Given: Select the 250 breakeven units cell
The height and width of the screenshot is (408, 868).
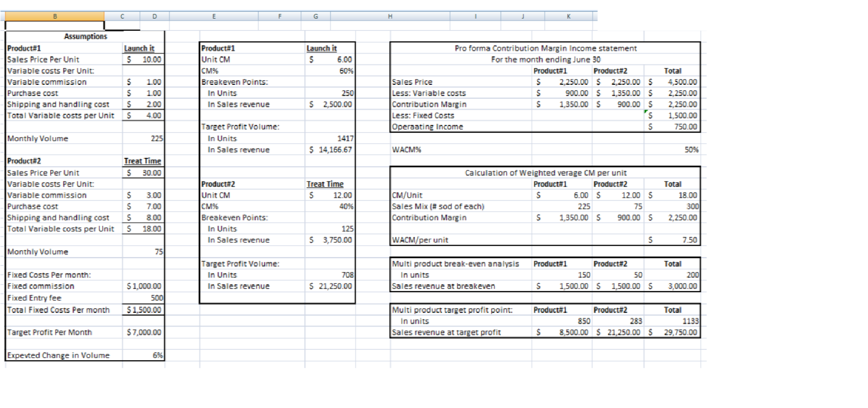Looking at the screenshot, I should (330, 93).
